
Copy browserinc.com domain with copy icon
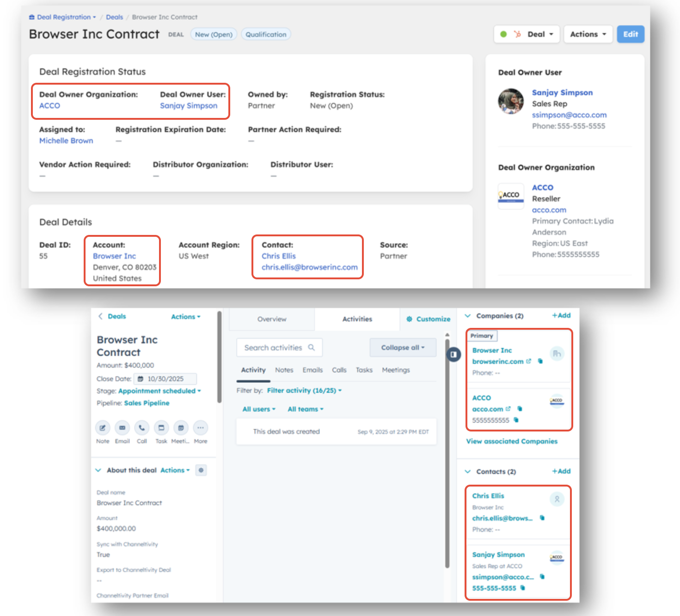tap(540, 361)
